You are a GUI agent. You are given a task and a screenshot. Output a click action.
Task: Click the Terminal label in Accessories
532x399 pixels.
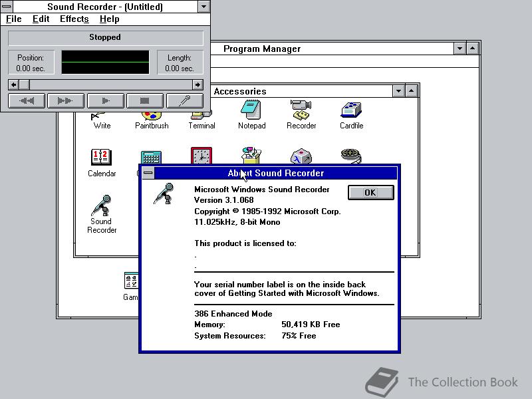pyautogui.click(x=201, y=126)
